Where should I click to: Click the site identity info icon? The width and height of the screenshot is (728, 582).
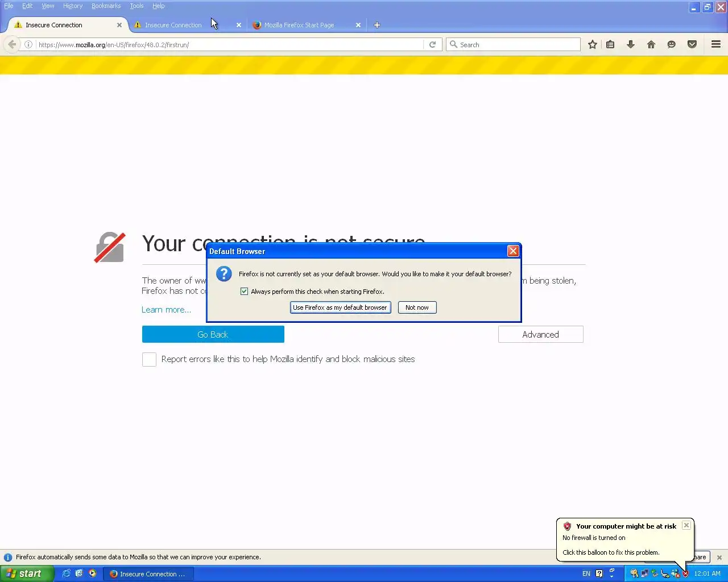tap(28, 44)
